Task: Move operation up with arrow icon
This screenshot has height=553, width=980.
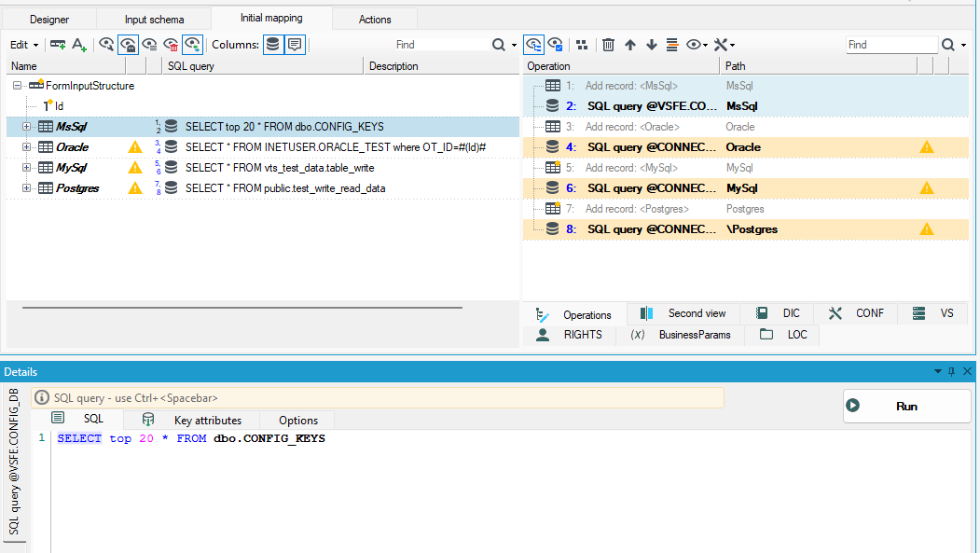Action: pos(630,45)
